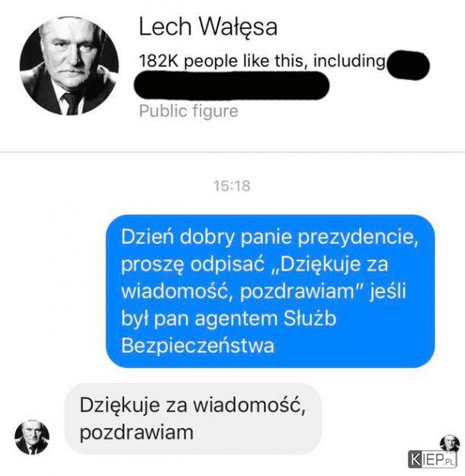Image resolution: width=465 pixels, height=476 pixels.
Task: Select the small blacked-out name after "including"
Action: [x=408, y=65]
